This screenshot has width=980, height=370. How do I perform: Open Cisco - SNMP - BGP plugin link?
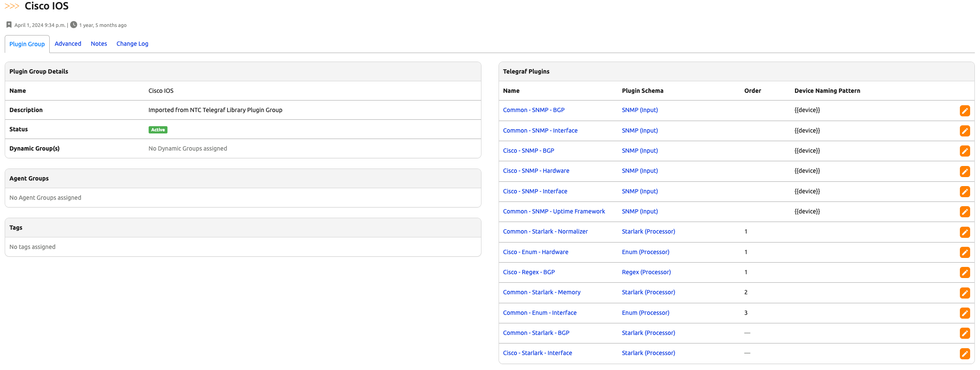(x=529, y=151)
